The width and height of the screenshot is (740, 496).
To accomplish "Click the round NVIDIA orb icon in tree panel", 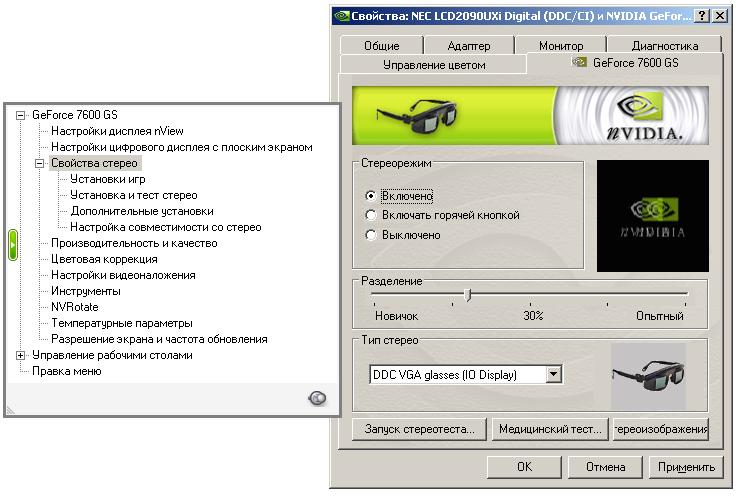I will tap(317, 398).
